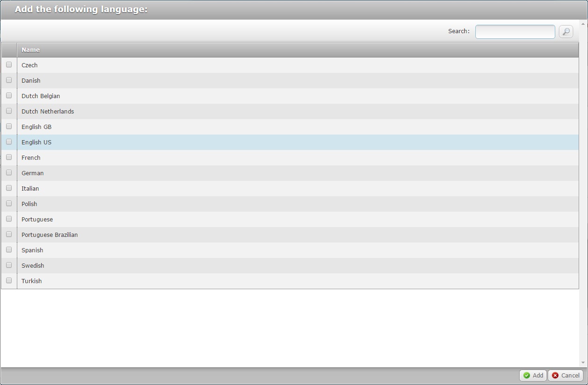Select the Dutch Belgian checkbox
The height and width of the screenshot is (385, 588).
9,96
